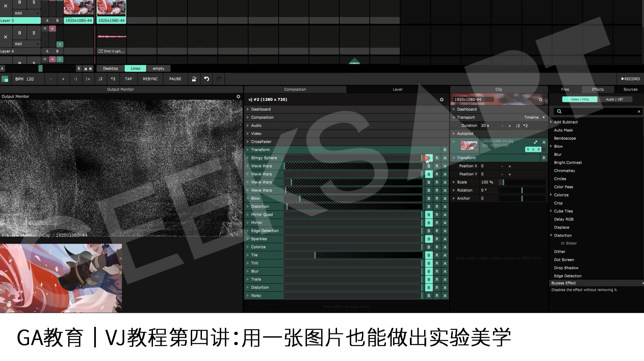This screenshot has width=644, height=361.
Task: Open the composition gear settings
Action: 442,100
